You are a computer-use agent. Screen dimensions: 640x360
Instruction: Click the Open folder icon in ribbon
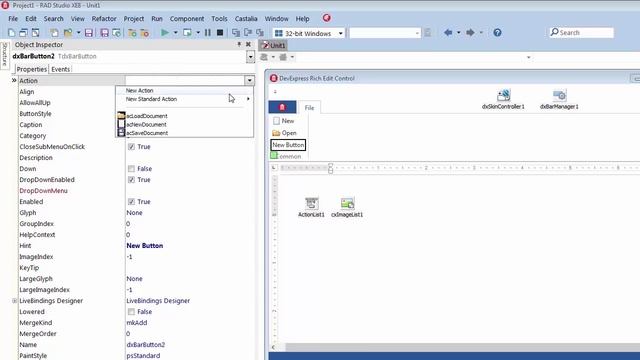276,133
